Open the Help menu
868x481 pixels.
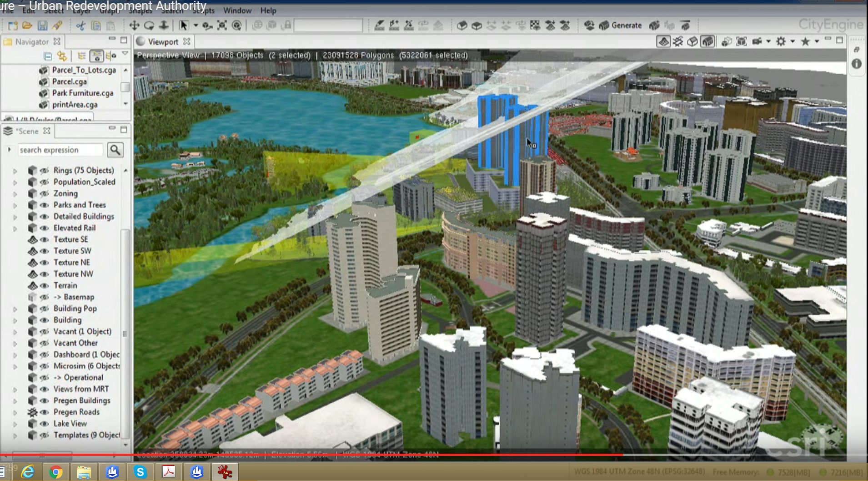tap(268, 10)
